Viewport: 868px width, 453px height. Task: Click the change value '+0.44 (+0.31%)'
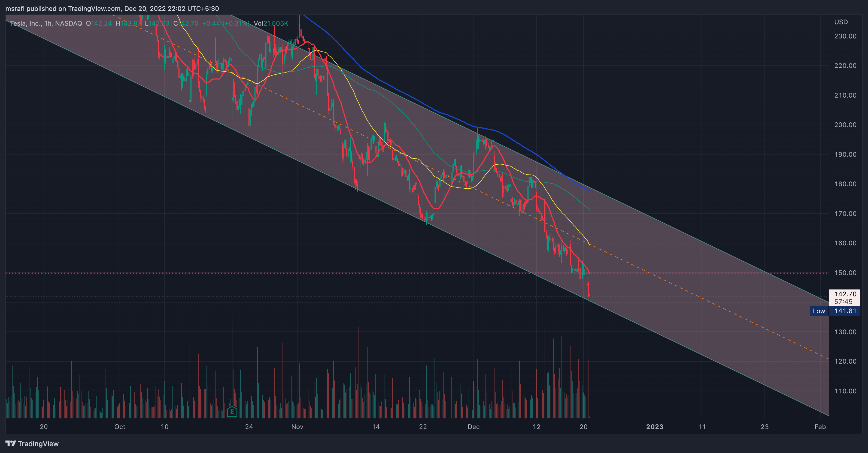pyautogui.click(x=225, y=23)
